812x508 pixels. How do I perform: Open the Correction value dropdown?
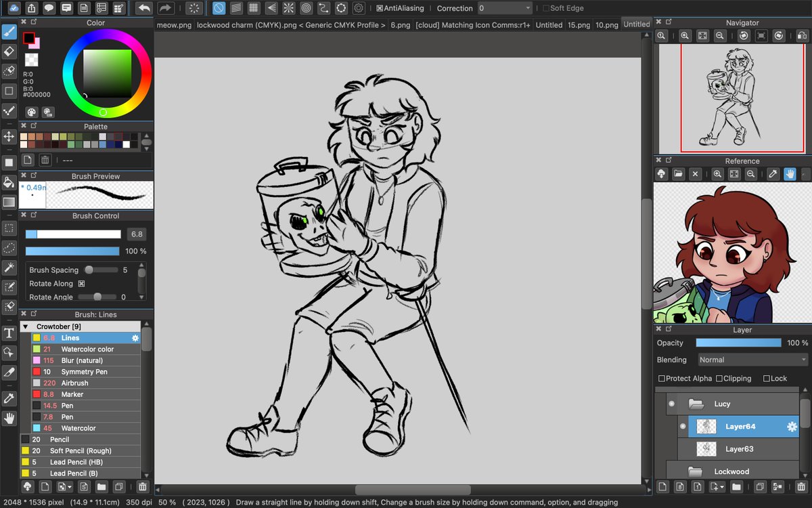click(x=505, y=8)
